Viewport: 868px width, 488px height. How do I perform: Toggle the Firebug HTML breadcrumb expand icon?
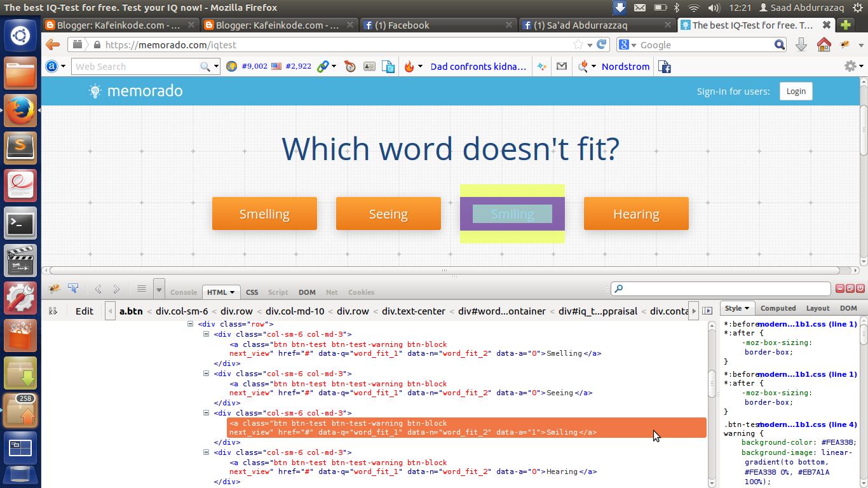[x=53, y=311]
